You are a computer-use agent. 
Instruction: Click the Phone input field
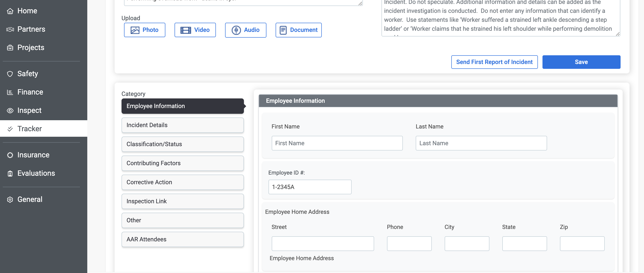point(409,244)
